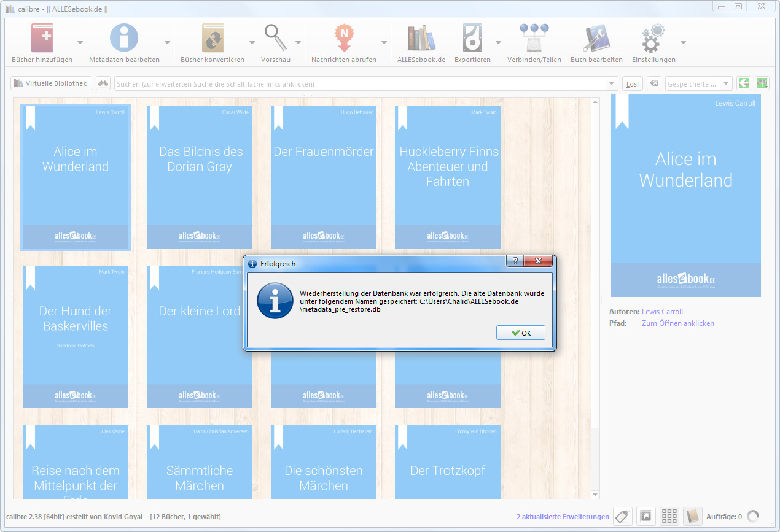
Task: Open advanced search via binoculars icon
Action: click(103, 83)
